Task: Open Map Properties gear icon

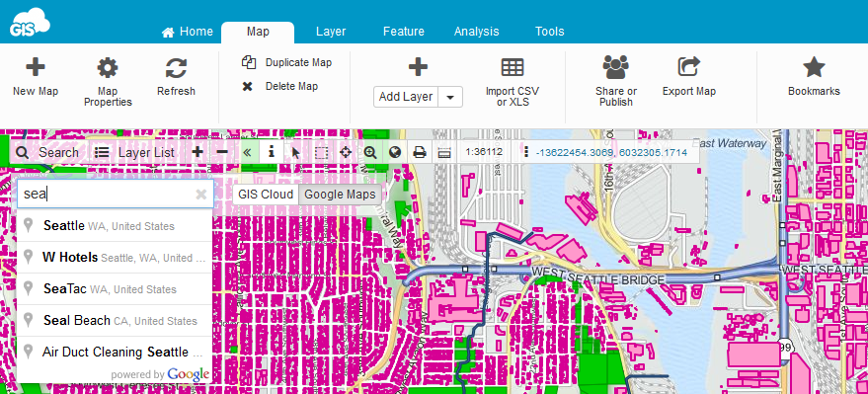Action: pos(108,68)
